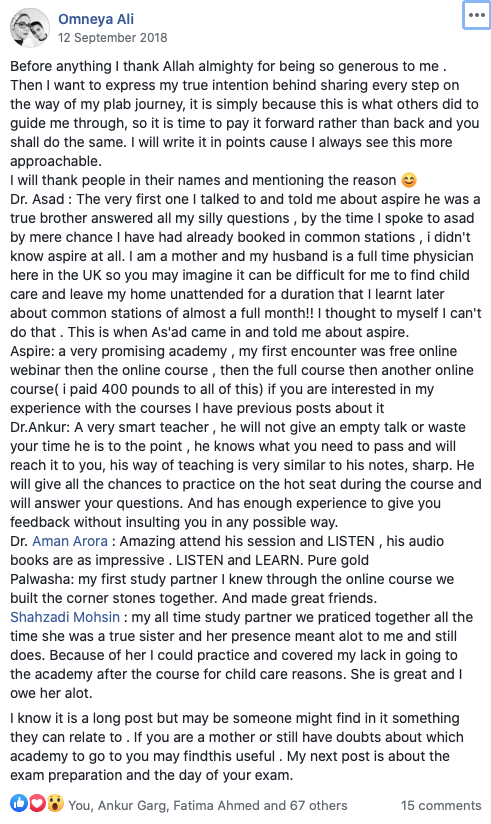Click 'You' at start of reactions summary

tap(79, 805)
